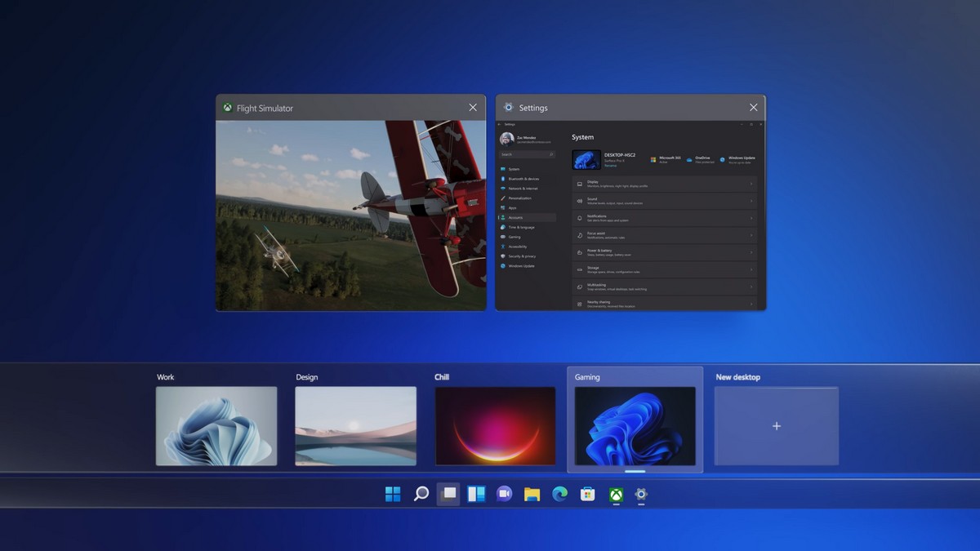
Task: Switch to the Design desktop
Action: tap(355, 426)
